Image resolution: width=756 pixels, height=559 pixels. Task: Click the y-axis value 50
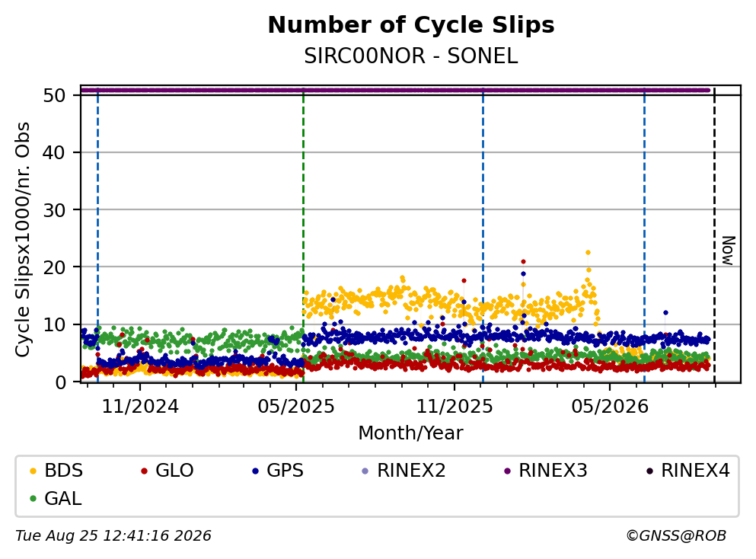point(55,95)
